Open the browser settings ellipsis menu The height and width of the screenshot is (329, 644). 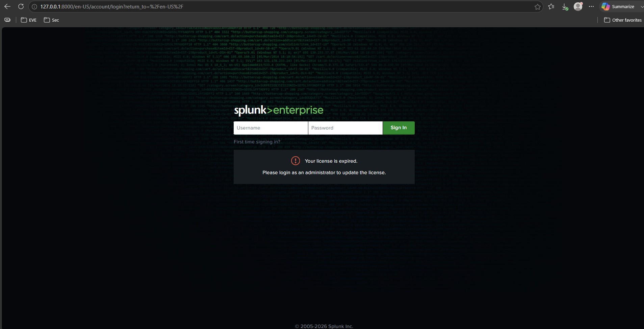[x=591, y=6]
